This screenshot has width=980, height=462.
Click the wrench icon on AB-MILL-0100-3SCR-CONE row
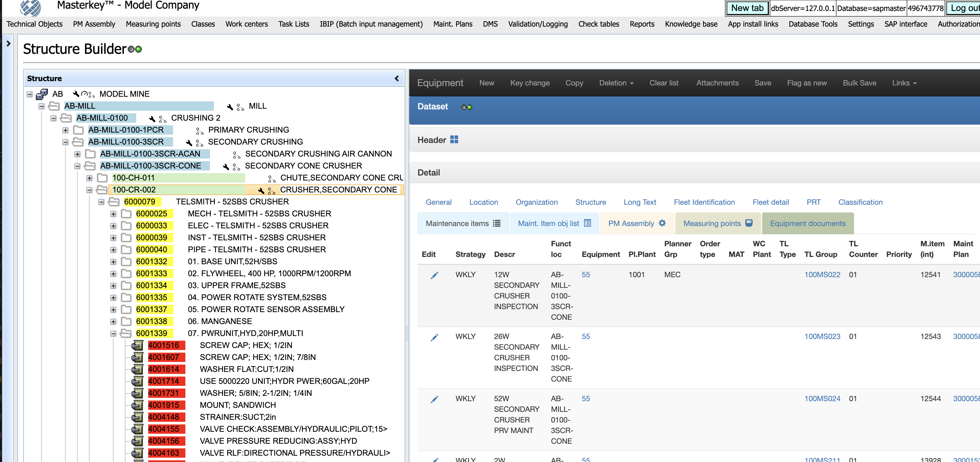(226, 166)
